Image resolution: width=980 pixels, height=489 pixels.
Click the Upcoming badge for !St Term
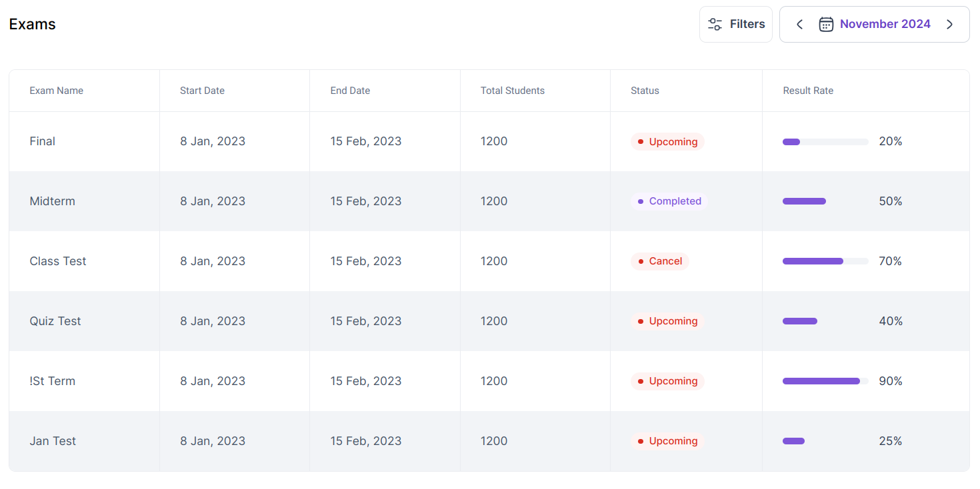(x=667, y=381)
